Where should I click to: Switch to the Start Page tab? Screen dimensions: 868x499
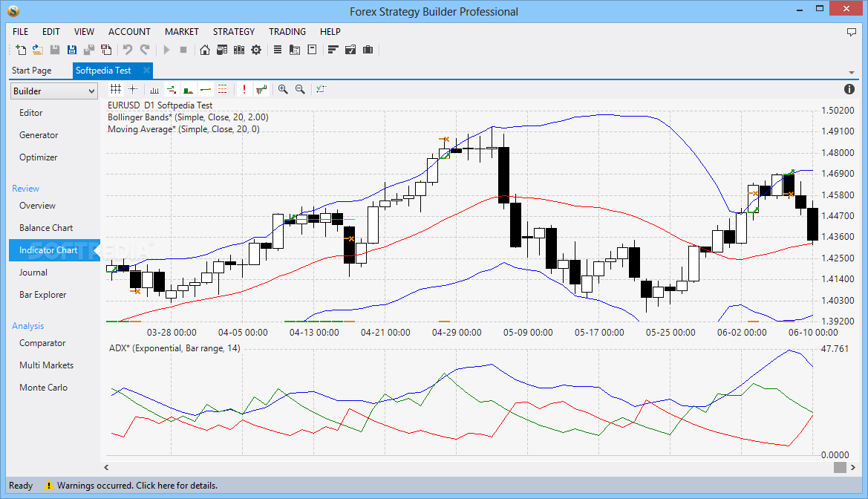(x=31, y=71)
